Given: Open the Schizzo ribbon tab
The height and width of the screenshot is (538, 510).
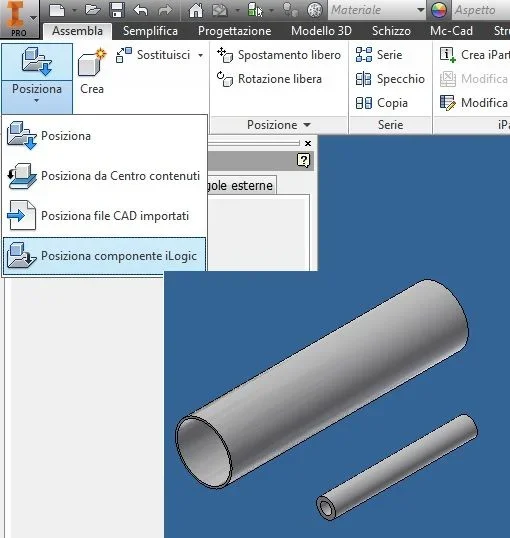Looking at the screenshot, I should (x=391, y=31).
